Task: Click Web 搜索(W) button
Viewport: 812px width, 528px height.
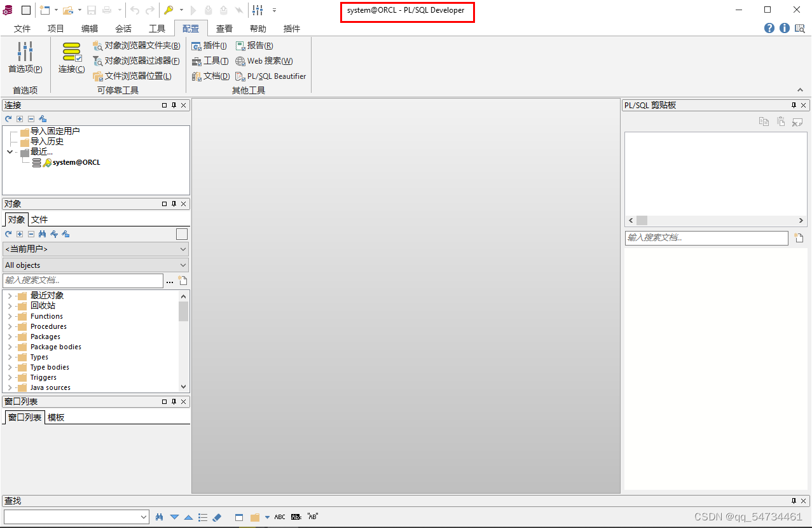Action: 264,60
